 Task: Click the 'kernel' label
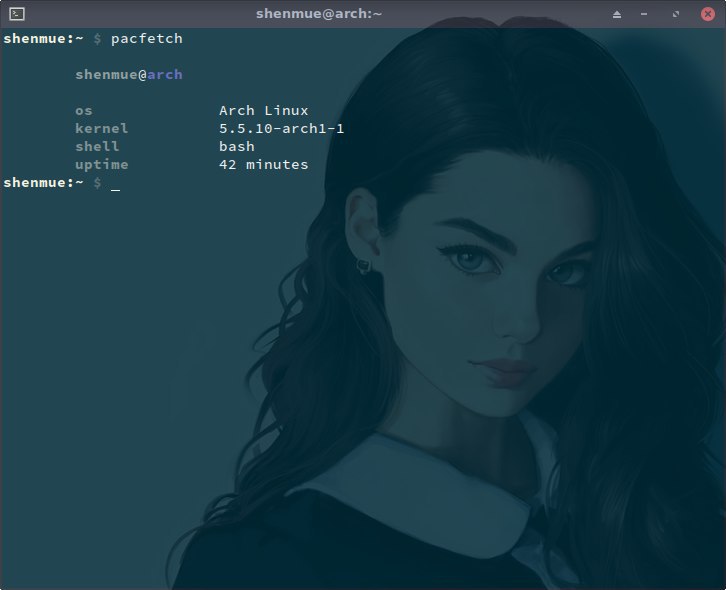pyautogui.click(x=101, y=128)
